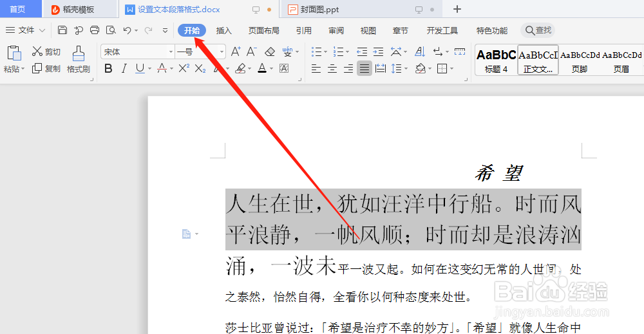
Task: Switch to the 视图 tab
Action: pos(368,30)
